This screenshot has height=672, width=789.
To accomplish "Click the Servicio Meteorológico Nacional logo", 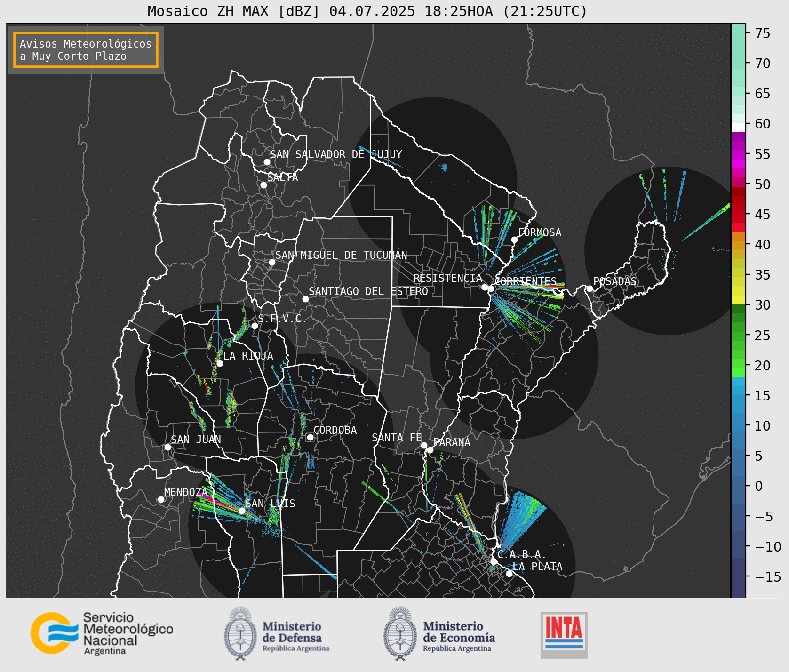I will click(102, 633).
